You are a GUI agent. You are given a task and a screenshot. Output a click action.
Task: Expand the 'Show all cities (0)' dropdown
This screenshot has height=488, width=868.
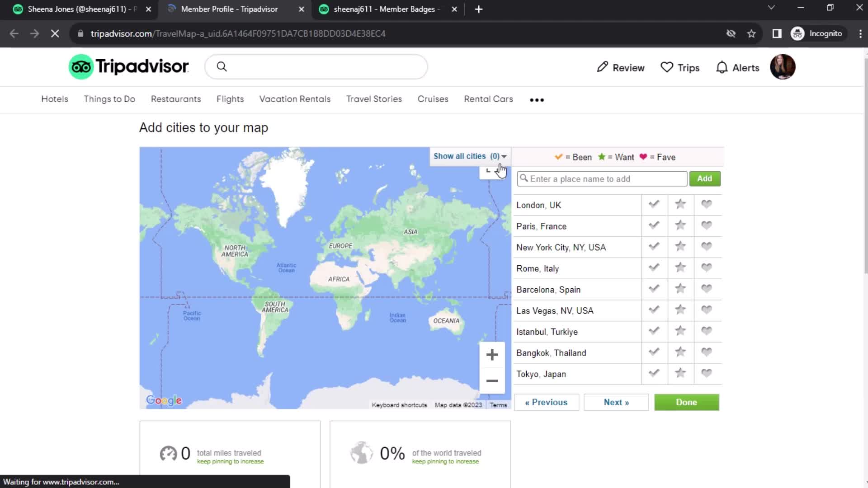pyautogui.click(x=470, y=156)
